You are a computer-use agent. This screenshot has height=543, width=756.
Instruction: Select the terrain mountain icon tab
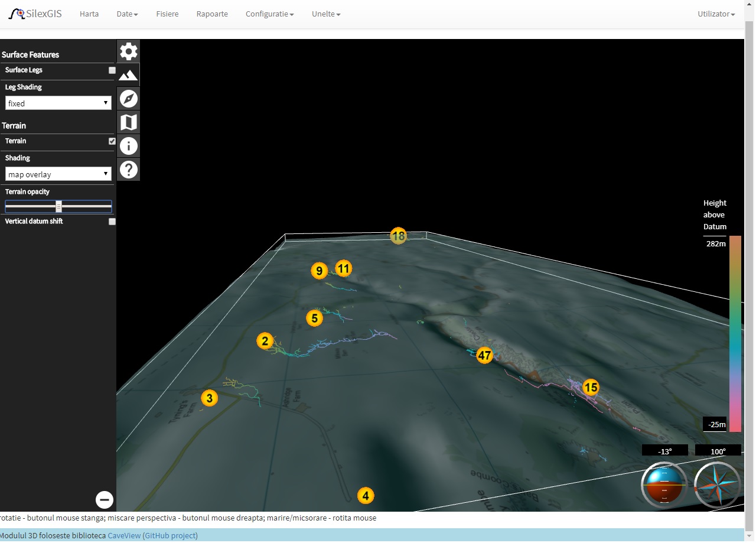pos(129,75)
